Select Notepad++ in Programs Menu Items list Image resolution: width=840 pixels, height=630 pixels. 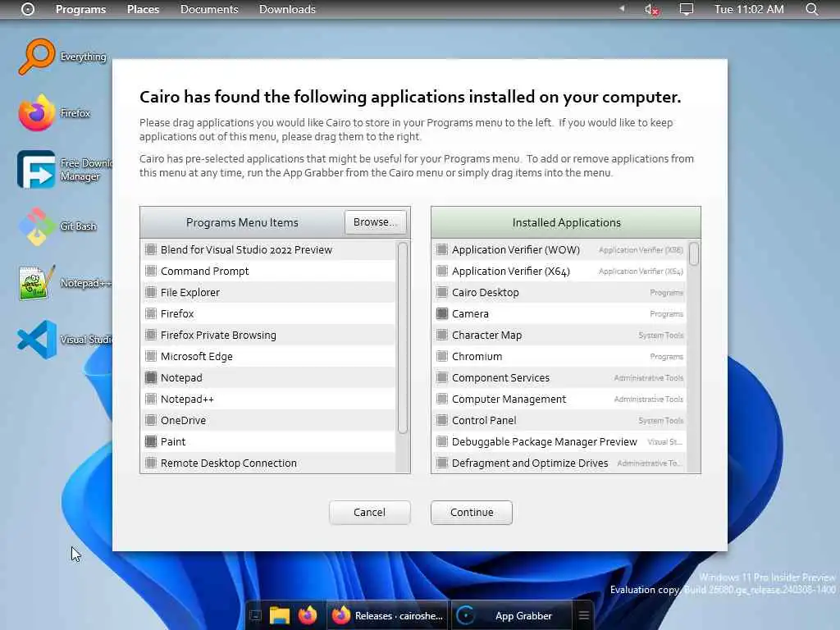[x=269, y=399]
